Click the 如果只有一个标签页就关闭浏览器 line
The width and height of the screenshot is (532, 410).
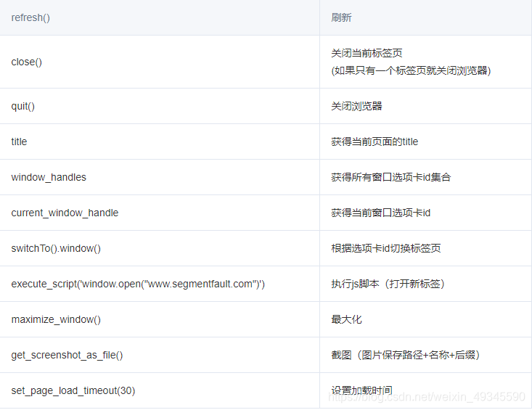(x=411, y=70)
